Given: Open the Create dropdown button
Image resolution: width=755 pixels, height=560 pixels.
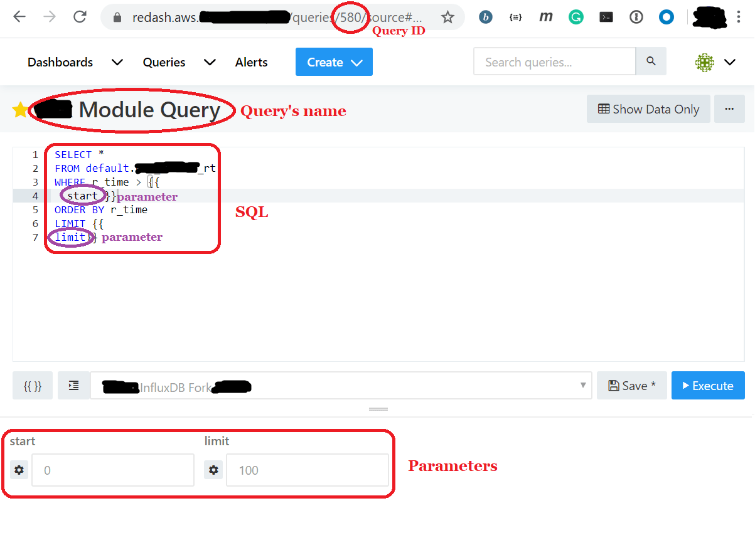Looking at the screenshot, I should point(334,62).
